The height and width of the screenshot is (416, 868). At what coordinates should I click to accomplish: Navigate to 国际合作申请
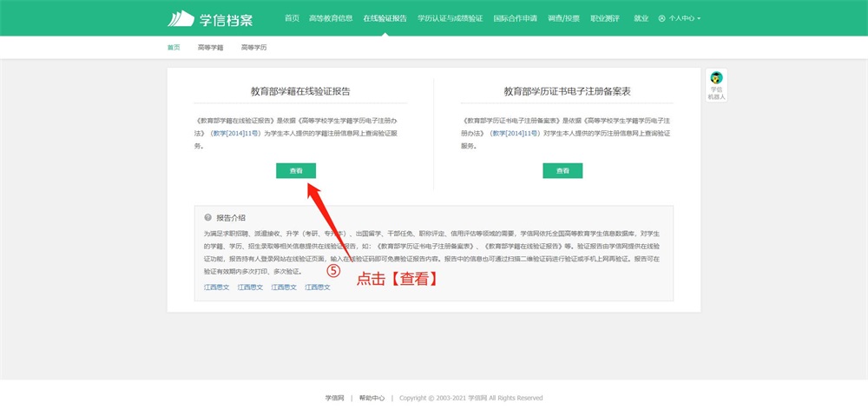pyautogui.click(x=515, y=18)
